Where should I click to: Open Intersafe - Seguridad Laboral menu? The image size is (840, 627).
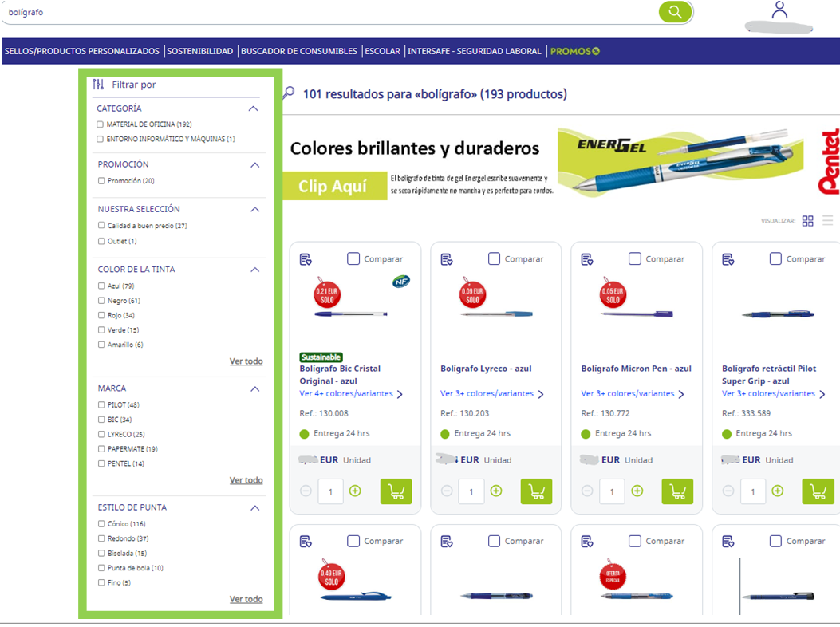click(475, 51)
